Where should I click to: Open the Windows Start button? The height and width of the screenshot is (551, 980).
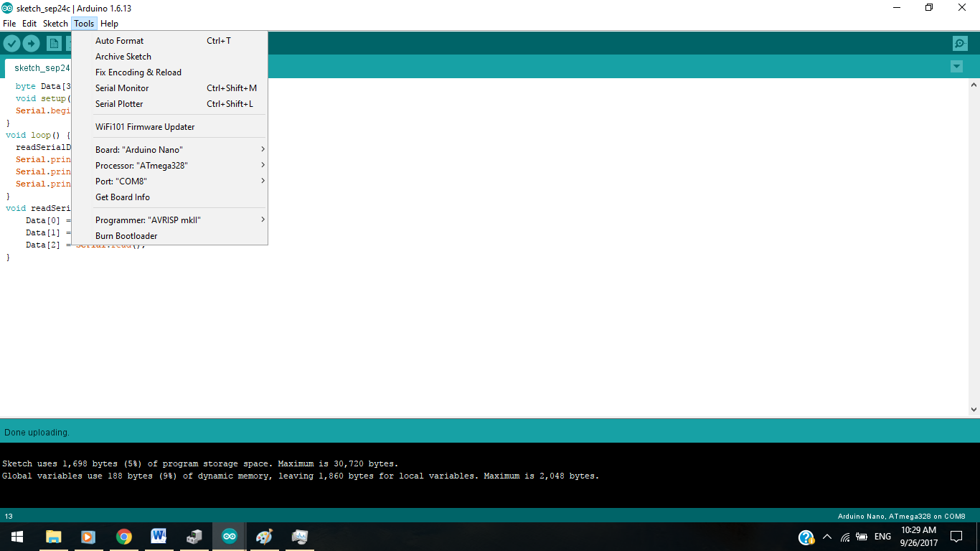tap(17, 537)
